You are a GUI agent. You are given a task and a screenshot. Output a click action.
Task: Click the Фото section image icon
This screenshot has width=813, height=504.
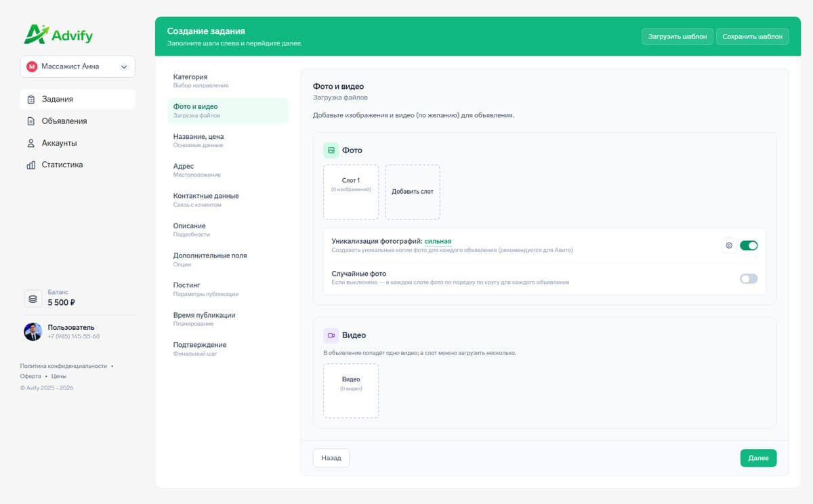pyautogui.click(x=331, y=150)
